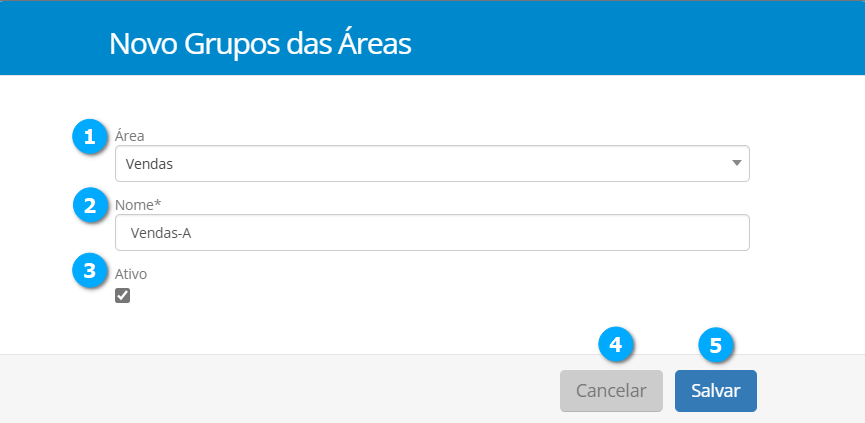Click the Nome* field label

tap(138, 204)
